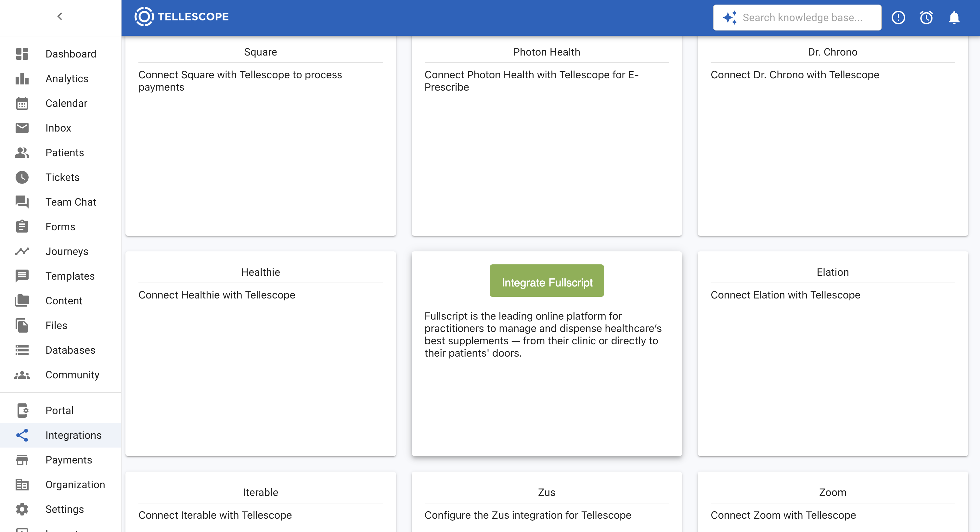Open Tickets menu label

point(62,177)
